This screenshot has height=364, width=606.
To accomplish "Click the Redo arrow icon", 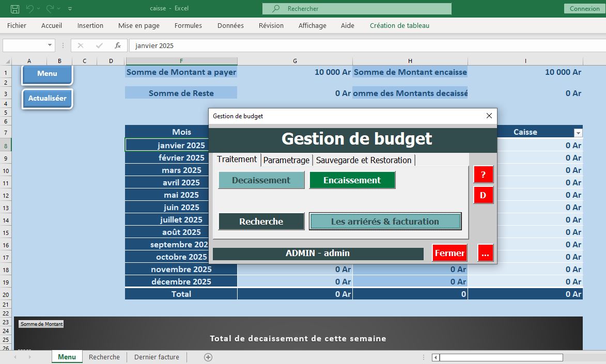I will tap(50, 9).
